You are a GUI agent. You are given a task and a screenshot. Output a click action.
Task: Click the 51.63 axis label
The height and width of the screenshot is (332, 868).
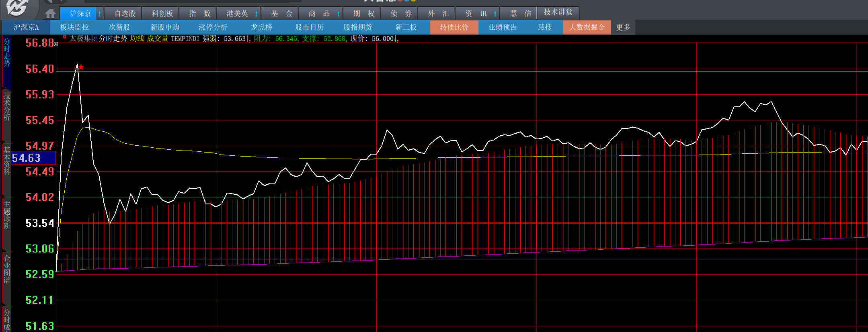40,326
